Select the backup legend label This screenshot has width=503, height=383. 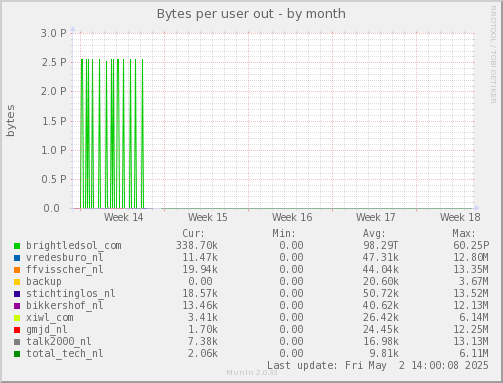(44, 282)
